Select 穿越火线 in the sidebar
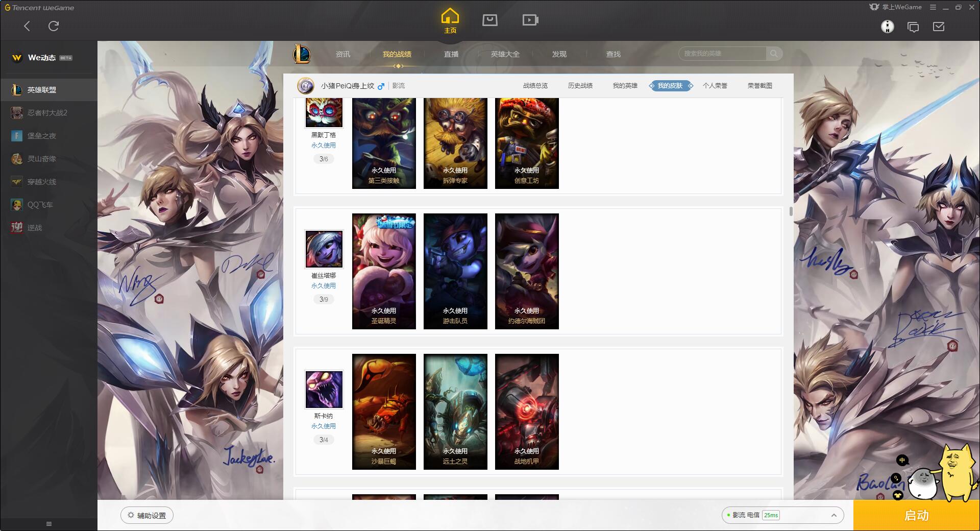 coord(48,182)
